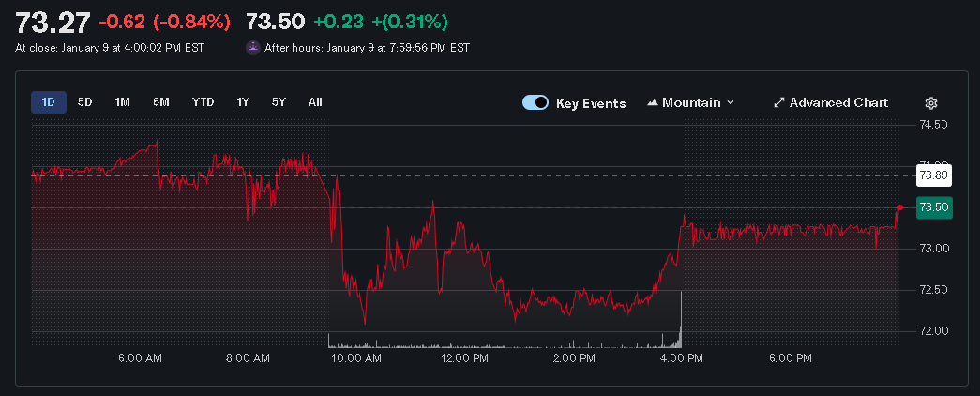This screenshot has width=980, height=396.
Task: Open the Mountain chart style dropdown
Action: (690, 102)
